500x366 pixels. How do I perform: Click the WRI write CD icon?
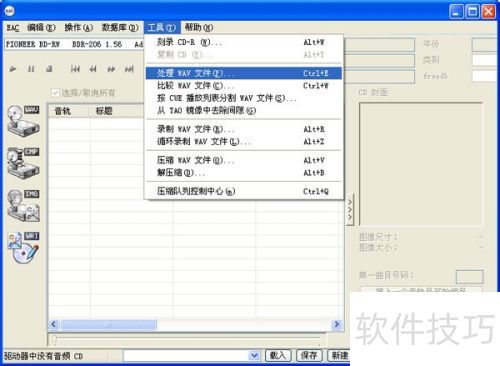point(23,248)
